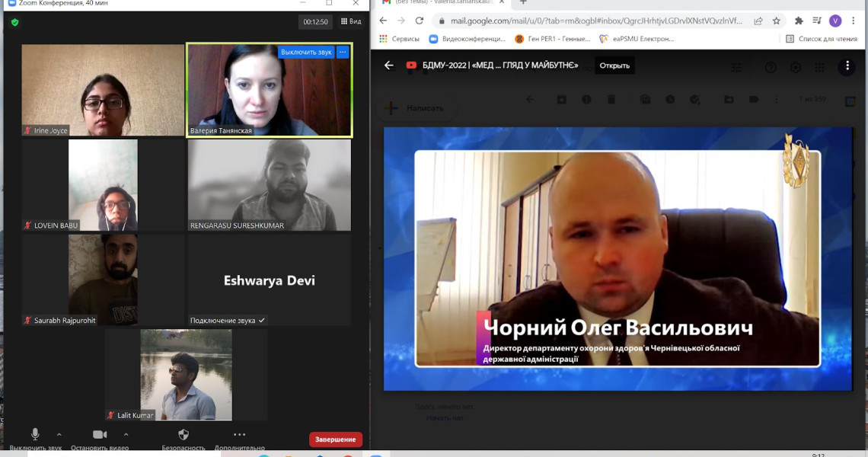Screen dimensions: 868x457
Task: Reload the Gmail page
Action: pyautogui.click(x=420, y=21)
